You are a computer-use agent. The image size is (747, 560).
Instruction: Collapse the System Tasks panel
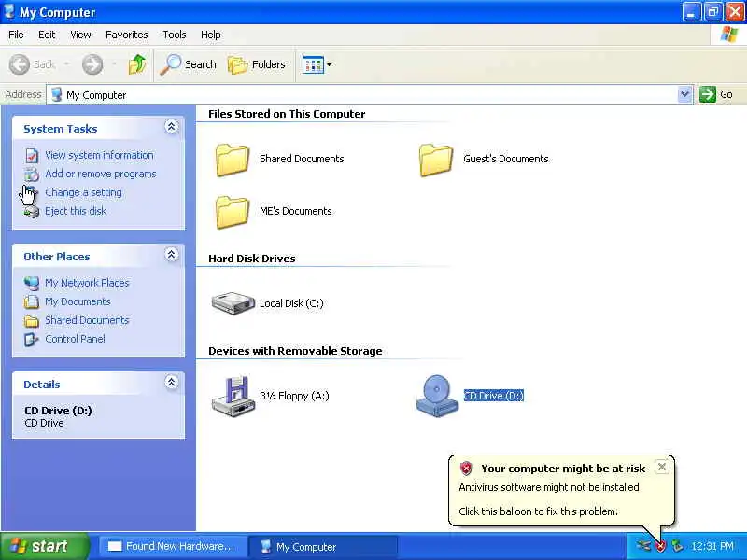172,127
